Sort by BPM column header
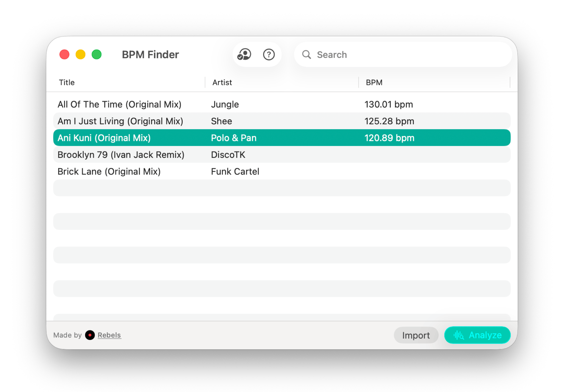Viewport: 565px width, 392px height. [x=374, y=83]
